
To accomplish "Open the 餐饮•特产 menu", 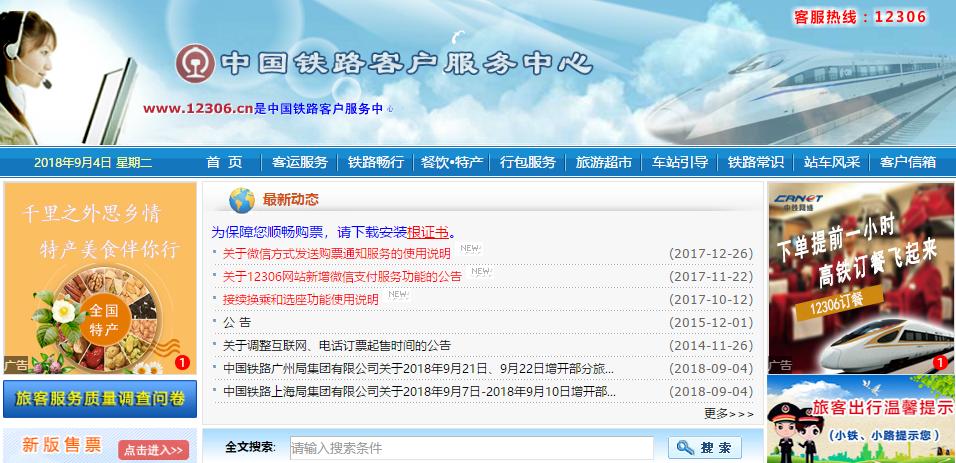I will coord(452,162).
